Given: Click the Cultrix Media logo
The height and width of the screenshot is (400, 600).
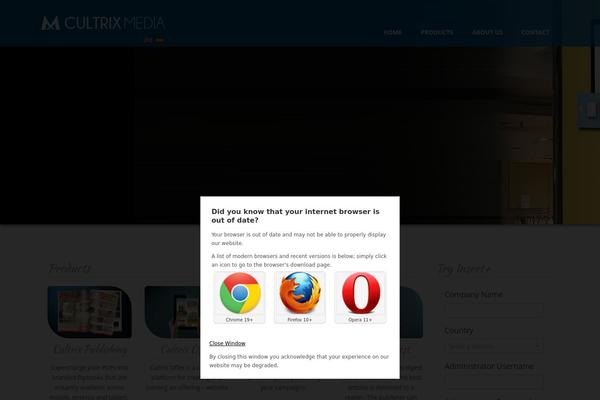Looking at the screenshot, I should 103,23.
